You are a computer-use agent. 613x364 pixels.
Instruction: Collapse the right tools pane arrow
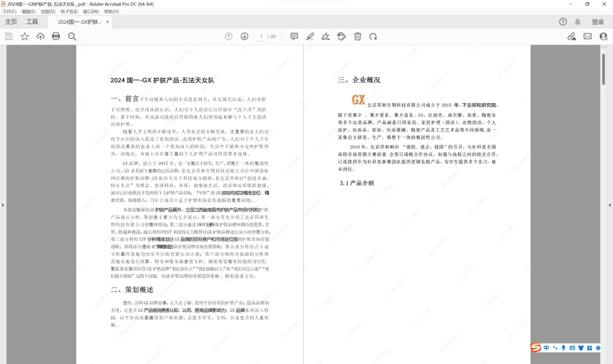[x=610, y=205]
